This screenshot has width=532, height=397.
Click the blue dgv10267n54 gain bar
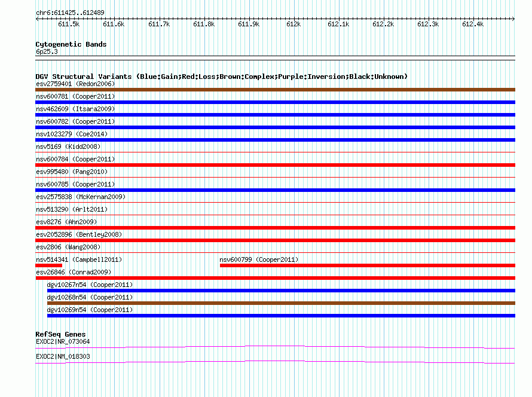[x=281, y=291]
